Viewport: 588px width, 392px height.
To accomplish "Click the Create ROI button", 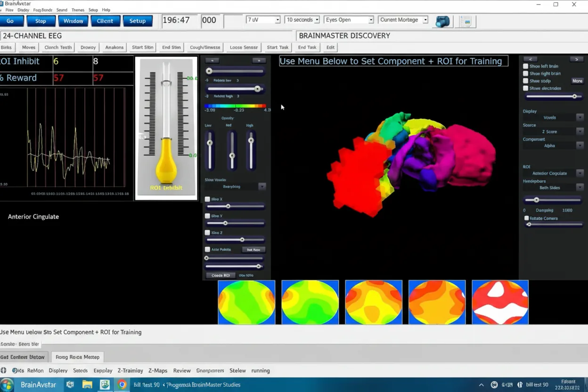I will tap(220, 275).
